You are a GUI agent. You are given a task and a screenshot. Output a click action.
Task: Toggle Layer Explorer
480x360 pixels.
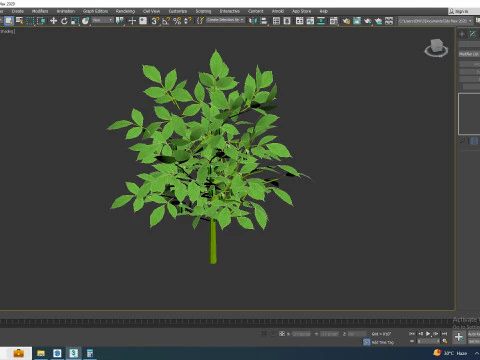287,21
